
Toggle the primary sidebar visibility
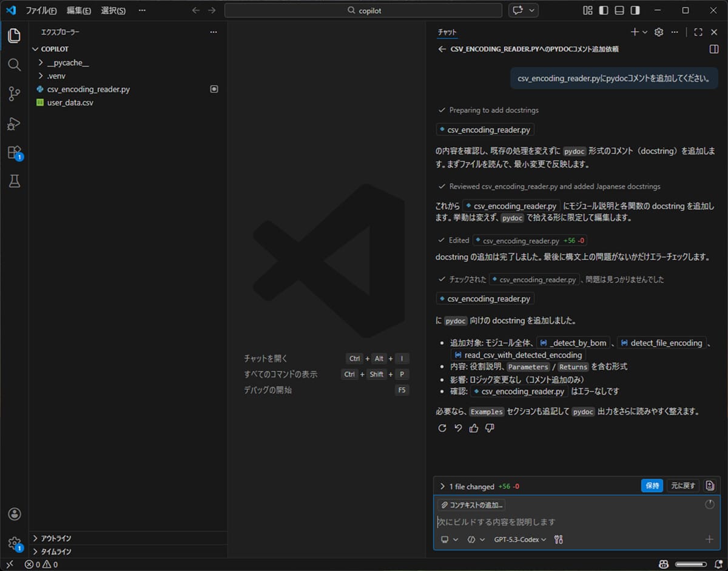(x=603, y=10)
